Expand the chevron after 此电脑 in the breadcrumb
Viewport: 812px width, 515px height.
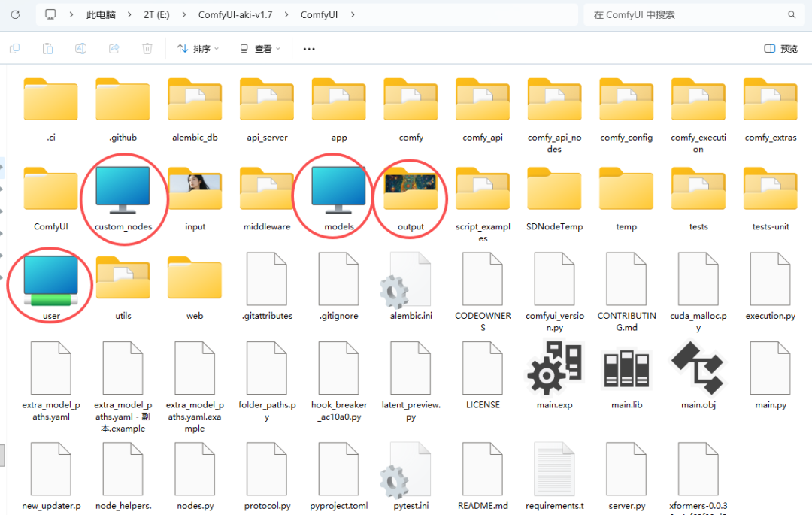pyautogui.click(x=129, y=15)
